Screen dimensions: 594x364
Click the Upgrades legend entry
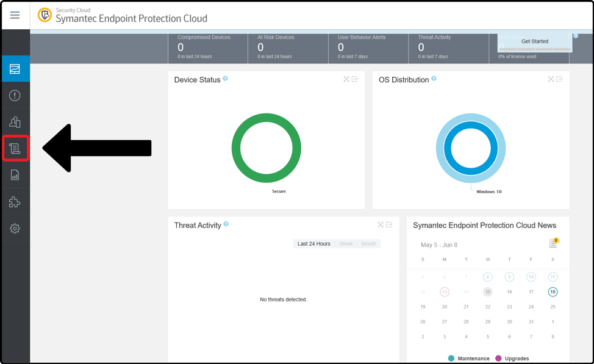point(512,359)
